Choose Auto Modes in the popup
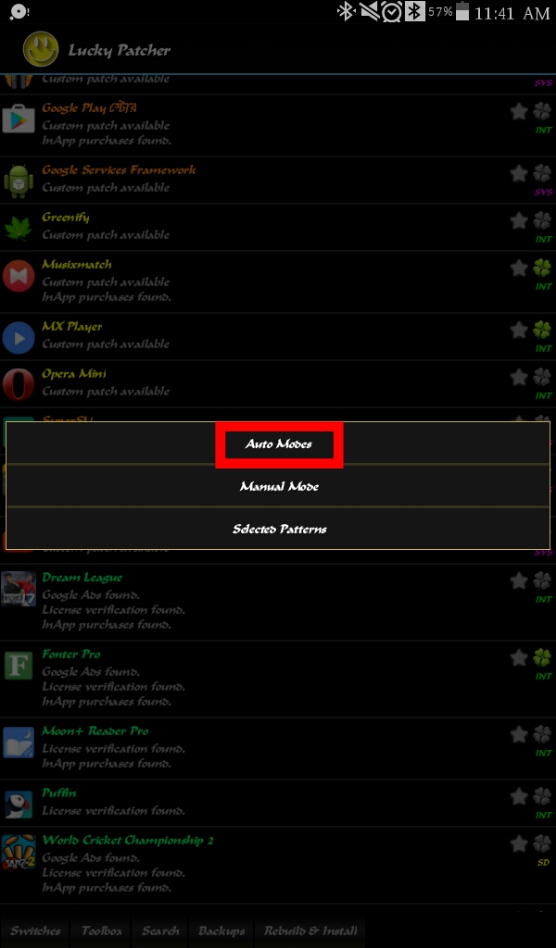This screenshot has width=556, height=948. [278, 444]
